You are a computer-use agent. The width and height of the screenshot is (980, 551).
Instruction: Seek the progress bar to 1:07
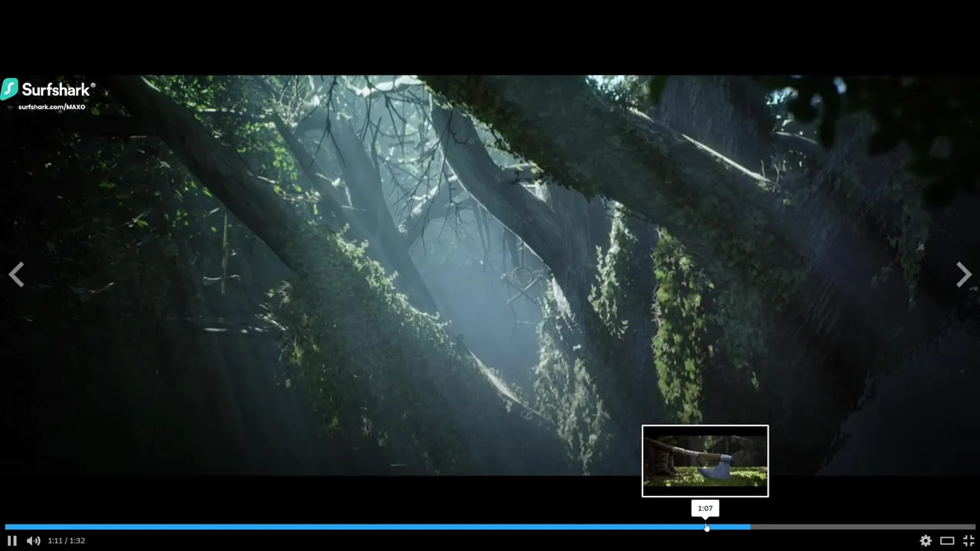pos(706,527)
